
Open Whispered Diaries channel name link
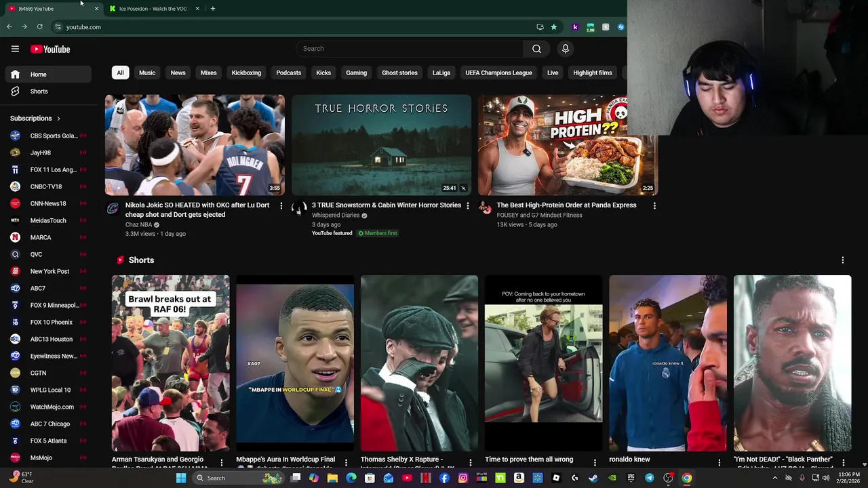[x=336, y=216]
